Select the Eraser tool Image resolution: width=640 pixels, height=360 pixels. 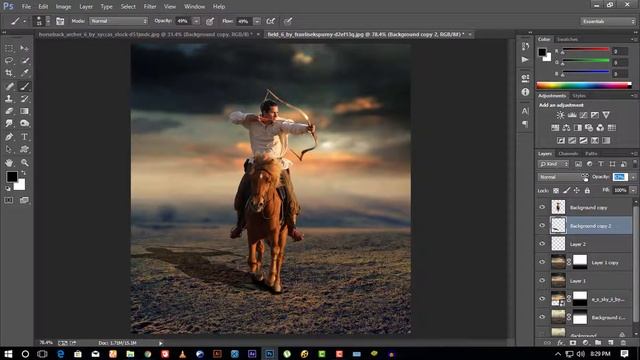click(x=9, y=111)
